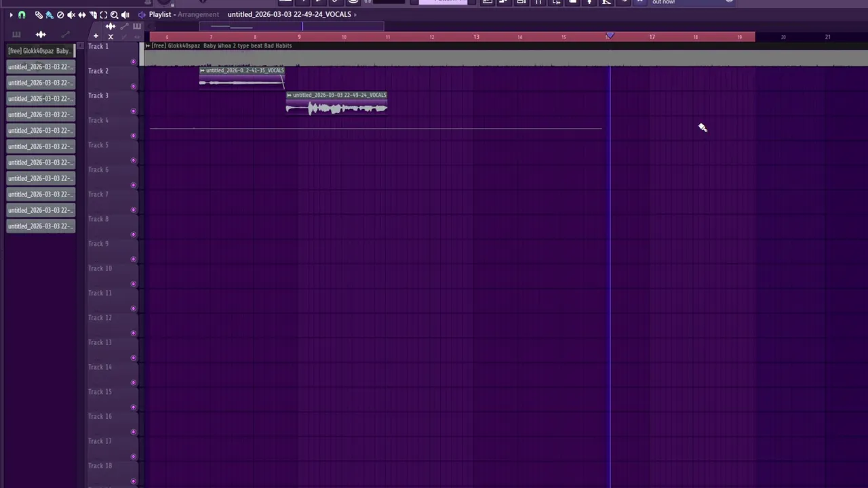Show automation clips in the picker panel
This screenshot has height=488, width=868.
(x=65, y=35)
